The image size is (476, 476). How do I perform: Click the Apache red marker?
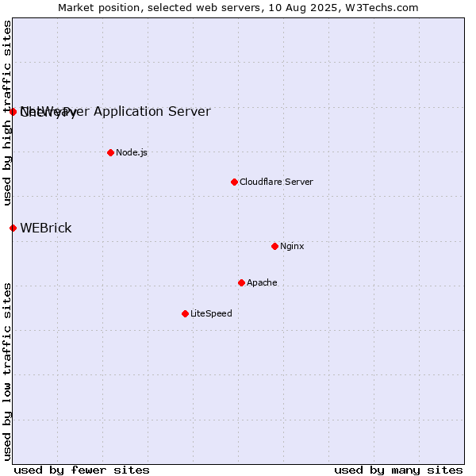click(x=241, y=282)
